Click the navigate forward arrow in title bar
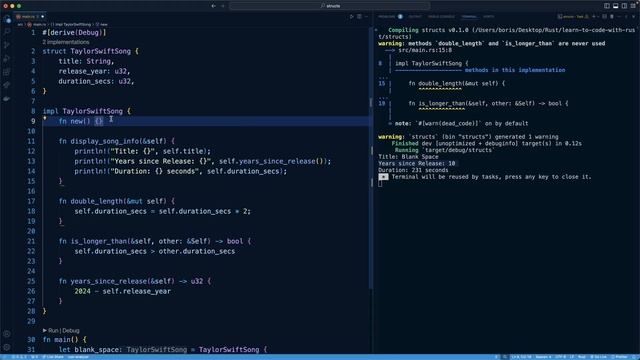The image size is (640, 360). 223,6
